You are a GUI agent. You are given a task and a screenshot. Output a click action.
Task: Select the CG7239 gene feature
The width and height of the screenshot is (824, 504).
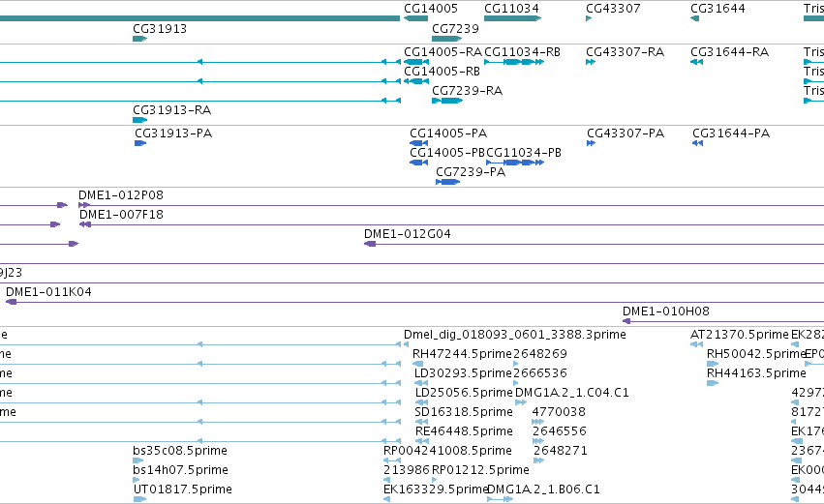(x=446, y=39)
